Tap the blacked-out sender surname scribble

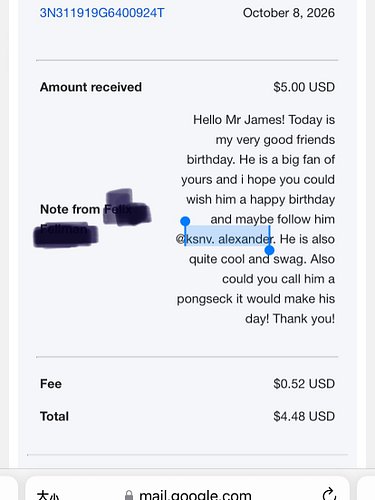66,235
